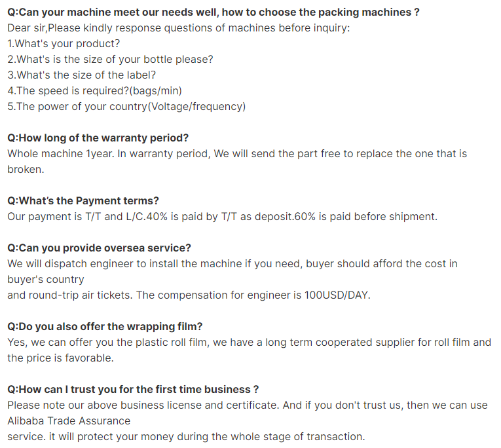Click the oversea service question heading
This screenshot has height=448, width=501.
tap(100, 248)
